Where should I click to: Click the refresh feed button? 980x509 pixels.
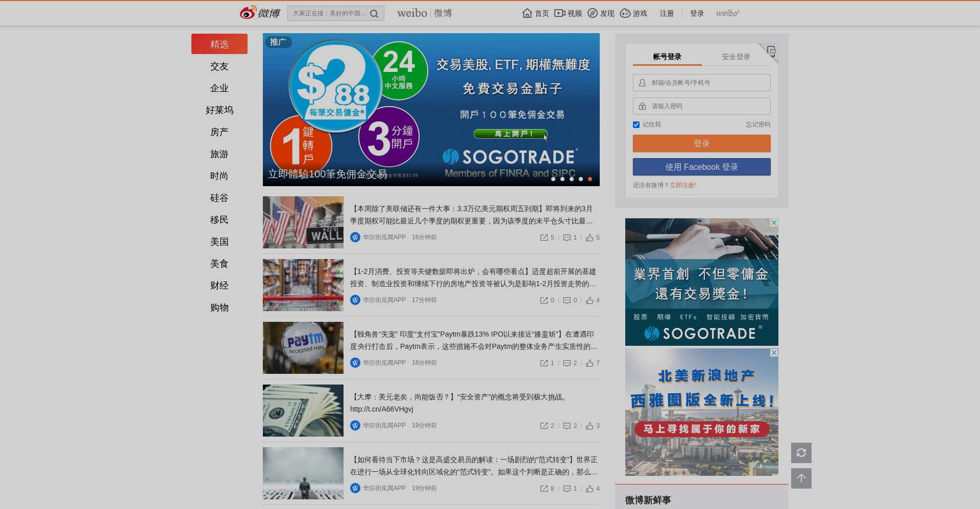[801, 453]
